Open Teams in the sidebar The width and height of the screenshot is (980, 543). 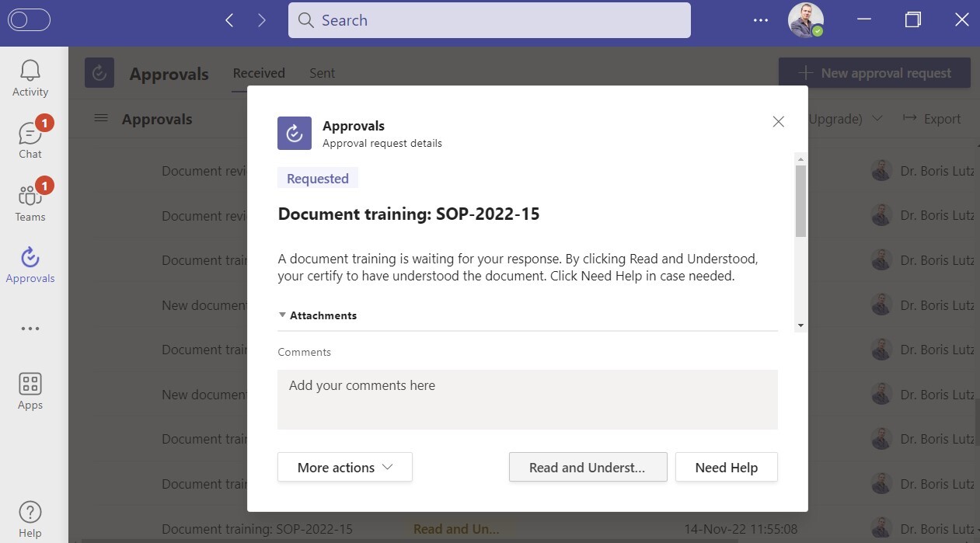click(30, 203)
